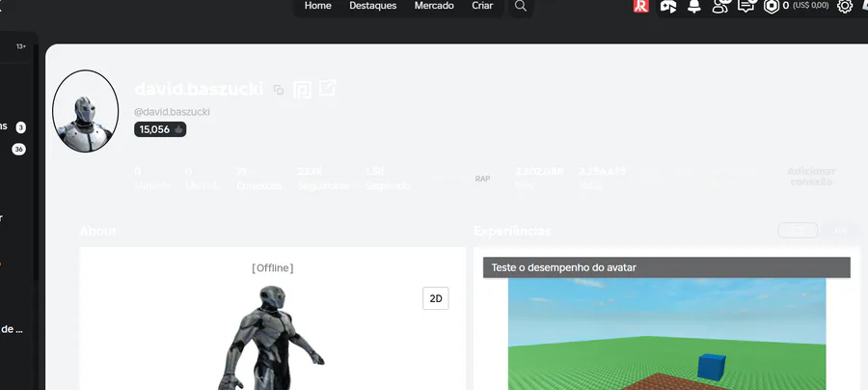Screen dimensions: 868x390
Task: Switch avatar view with 2D button
Action: [436, 298]
